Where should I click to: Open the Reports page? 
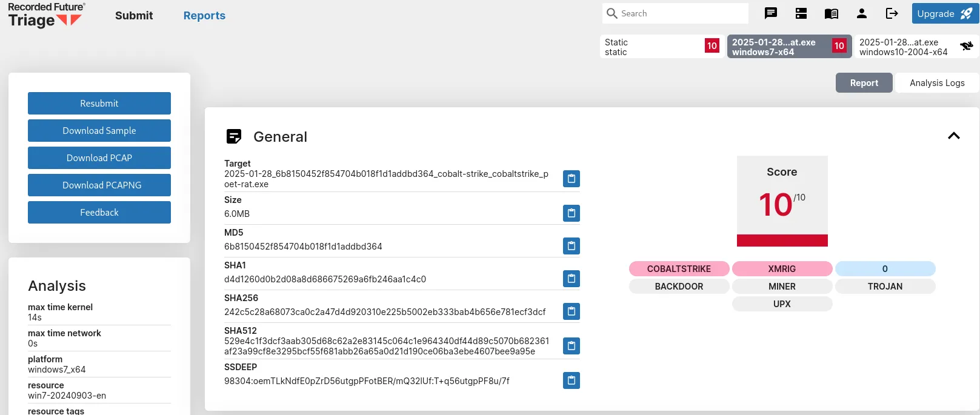click(204, 16)
